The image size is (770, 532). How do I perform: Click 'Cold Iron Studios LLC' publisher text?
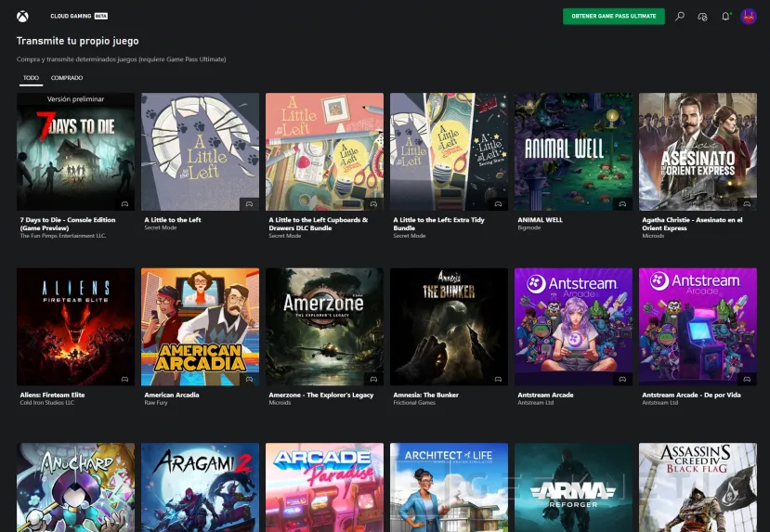[47, 402]
